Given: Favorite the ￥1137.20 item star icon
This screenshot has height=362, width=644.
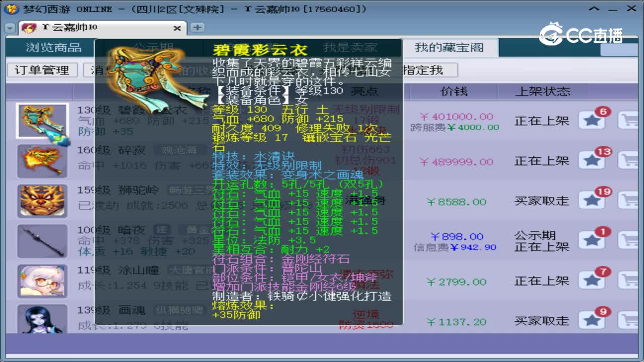Looking at the screenshot, I should [592, 321].
